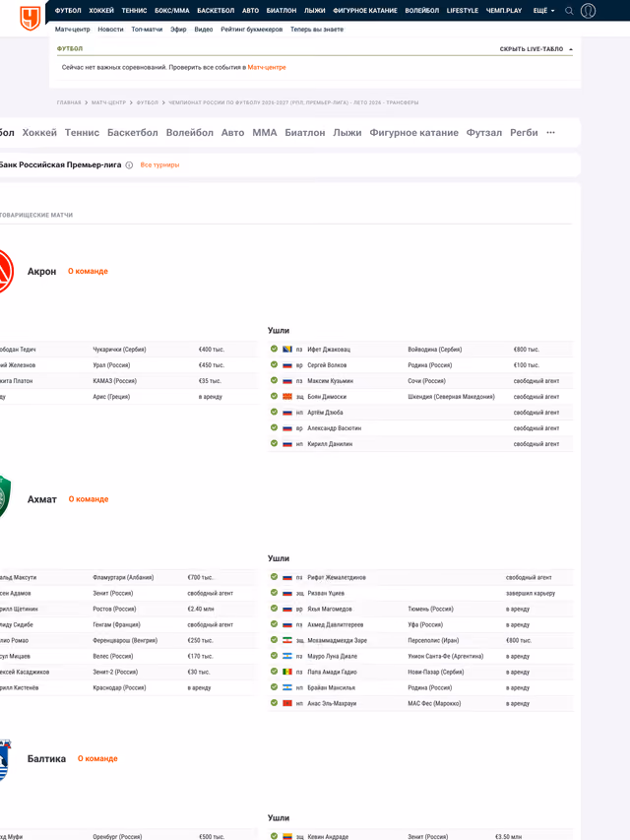Open the Все турниры link

tap(159, 165)
